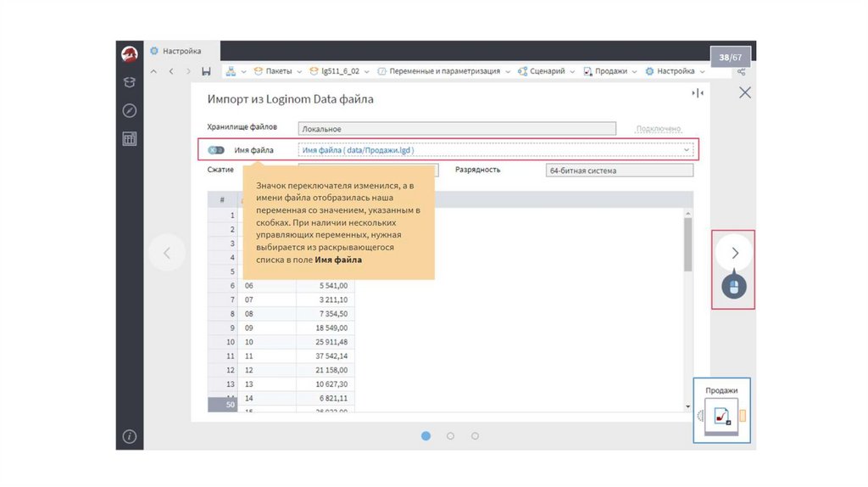Select the second slide indicator dot
Screen dimensions: 868x487
[x=450, y=436]
